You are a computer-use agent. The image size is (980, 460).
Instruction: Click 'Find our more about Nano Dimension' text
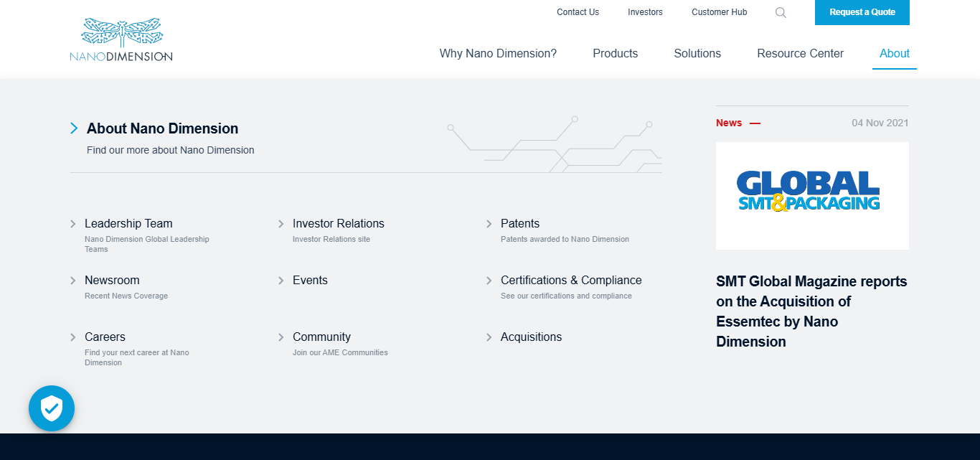[x=171, y=150]
